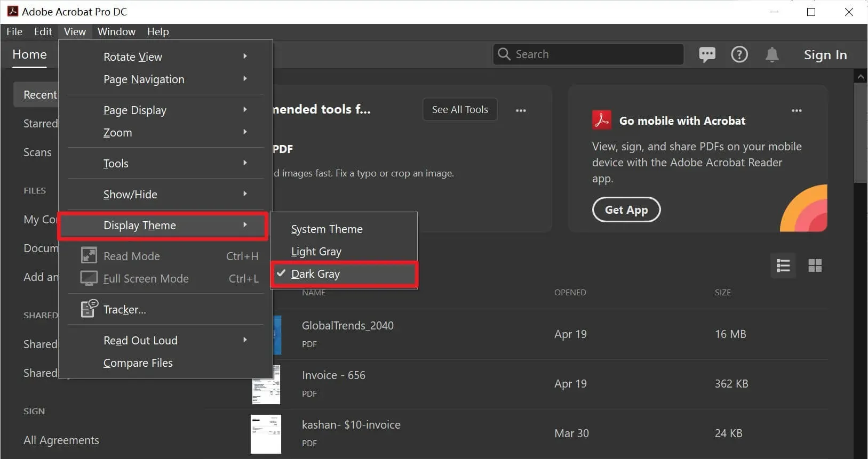Open the comments chat bubble icon
Image resolution: width=868 pixels, height=459 pixels.
[x=707, y=54]
